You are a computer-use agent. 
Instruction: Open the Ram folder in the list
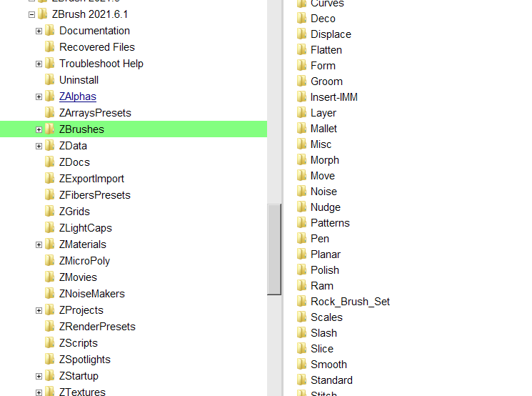click(x=322, y=286)
